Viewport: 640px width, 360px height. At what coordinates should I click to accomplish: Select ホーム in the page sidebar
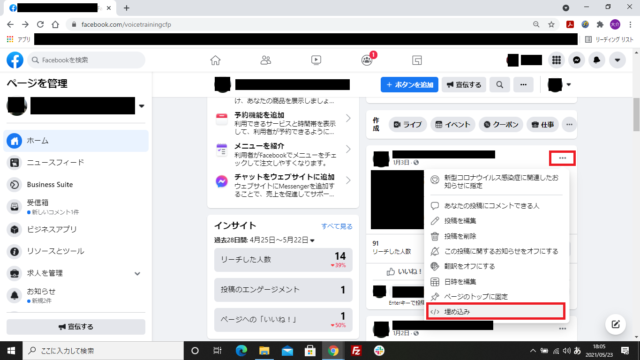pyautogui.click(x=76, y=141)
